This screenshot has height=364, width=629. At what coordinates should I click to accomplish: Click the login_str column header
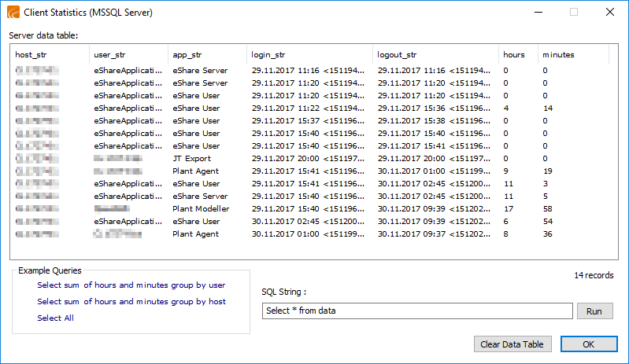click(309, 55)
